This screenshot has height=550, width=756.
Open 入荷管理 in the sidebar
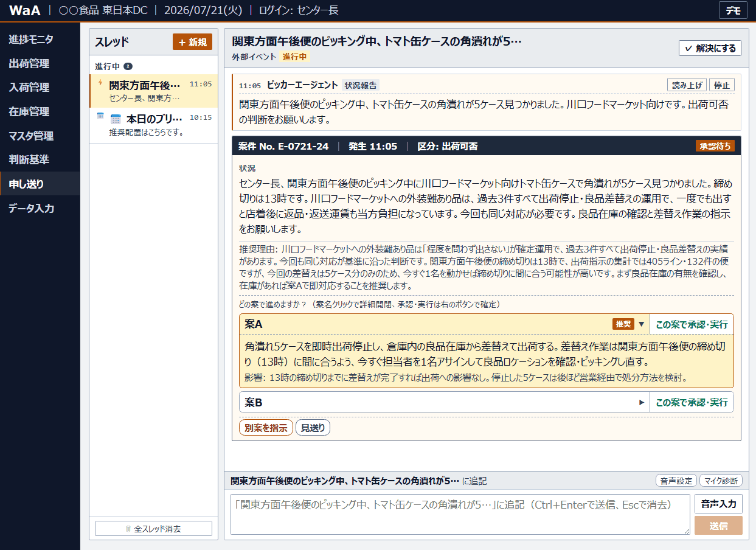point(40,88)
